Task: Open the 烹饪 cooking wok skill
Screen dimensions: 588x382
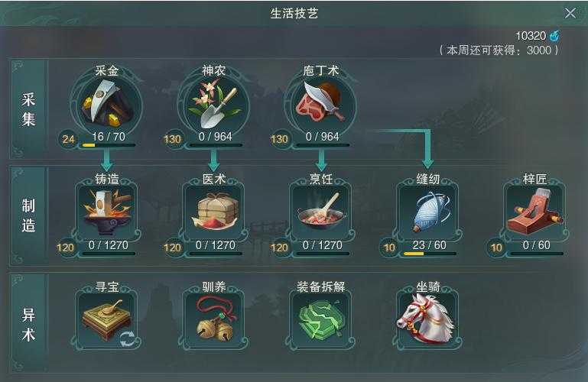Action: point(321,209)
